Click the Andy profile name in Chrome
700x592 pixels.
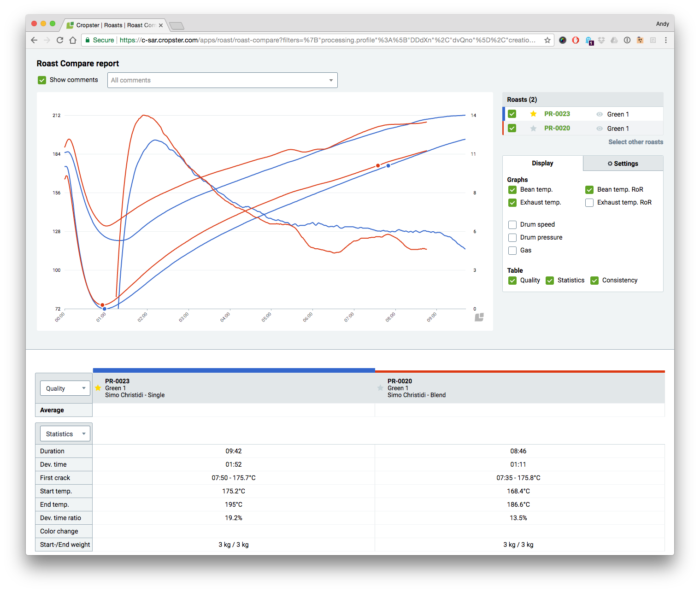click(x=662, y=24)
